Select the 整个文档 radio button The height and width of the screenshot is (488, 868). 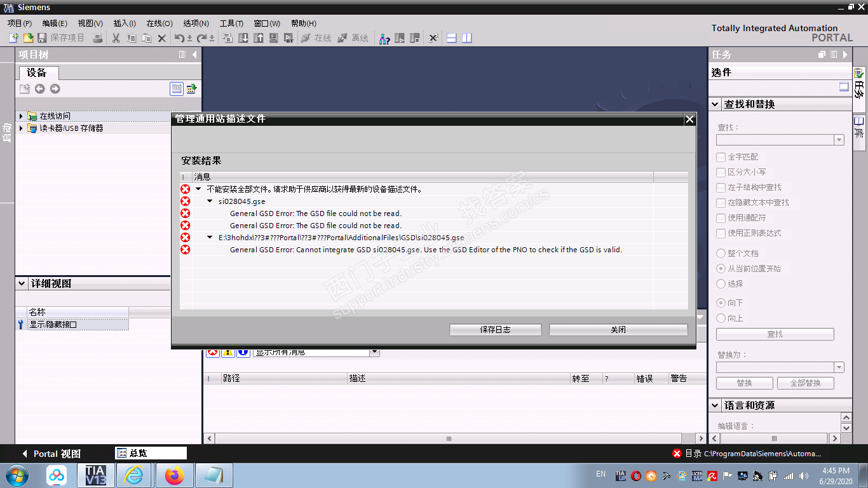click(721, 254)
